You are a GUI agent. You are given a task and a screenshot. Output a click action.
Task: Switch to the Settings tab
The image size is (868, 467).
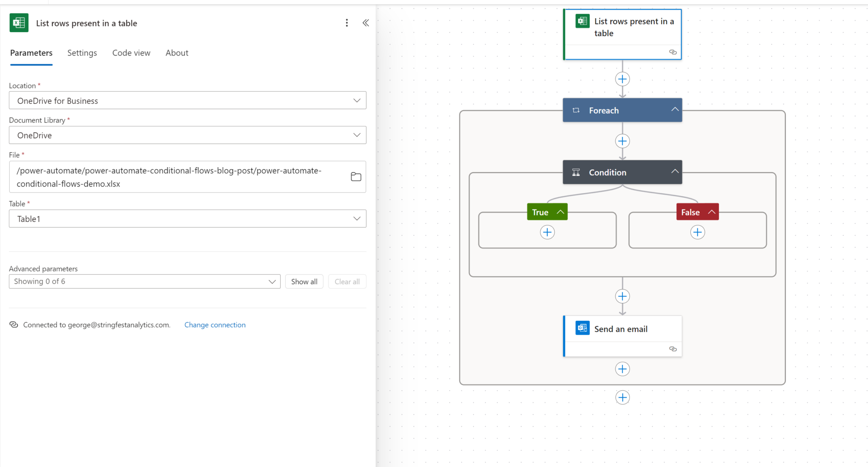pyautogui.click(x=82, y=53)
